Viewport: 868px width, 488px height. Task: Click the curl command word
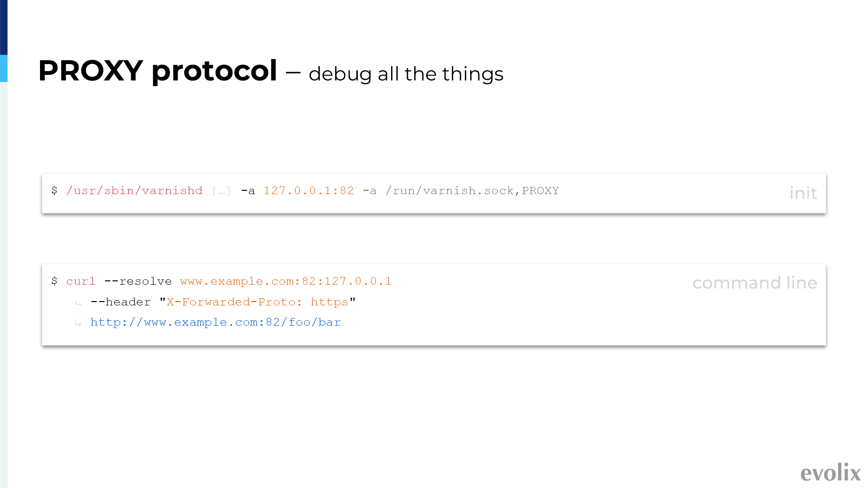click(x=81, y=281)
